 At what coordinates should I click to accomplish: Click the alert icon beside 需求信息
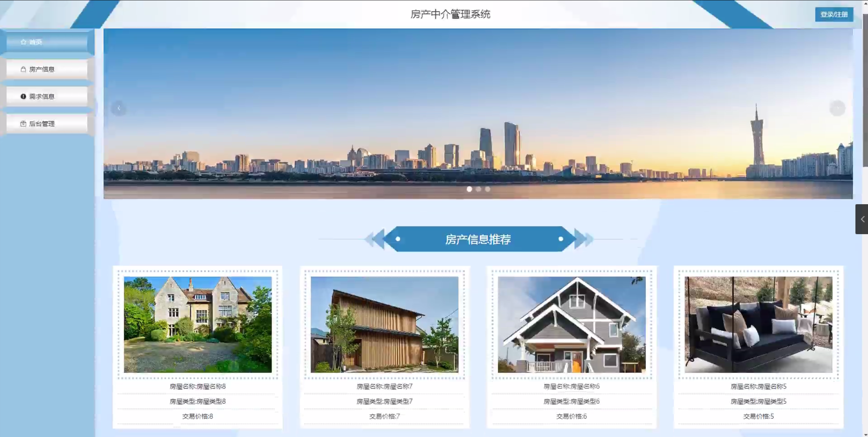tap(23, 96)
